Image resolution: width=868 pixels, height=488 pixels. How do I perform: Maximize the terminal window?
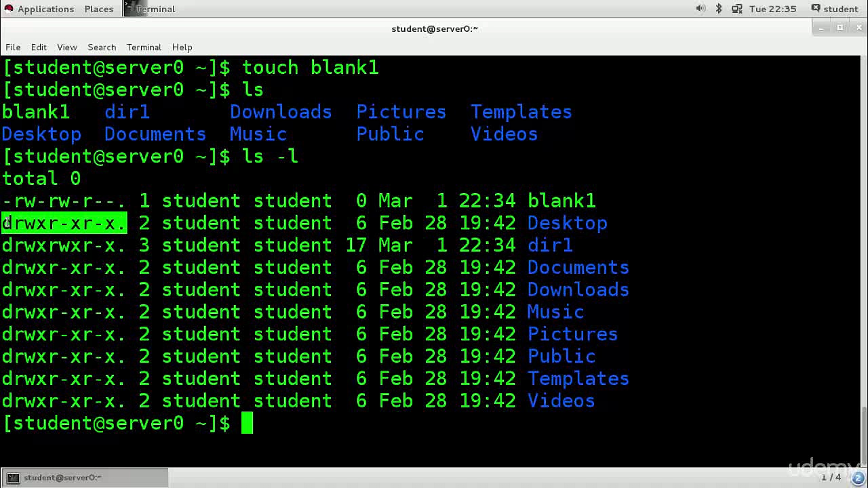[840, 28]
